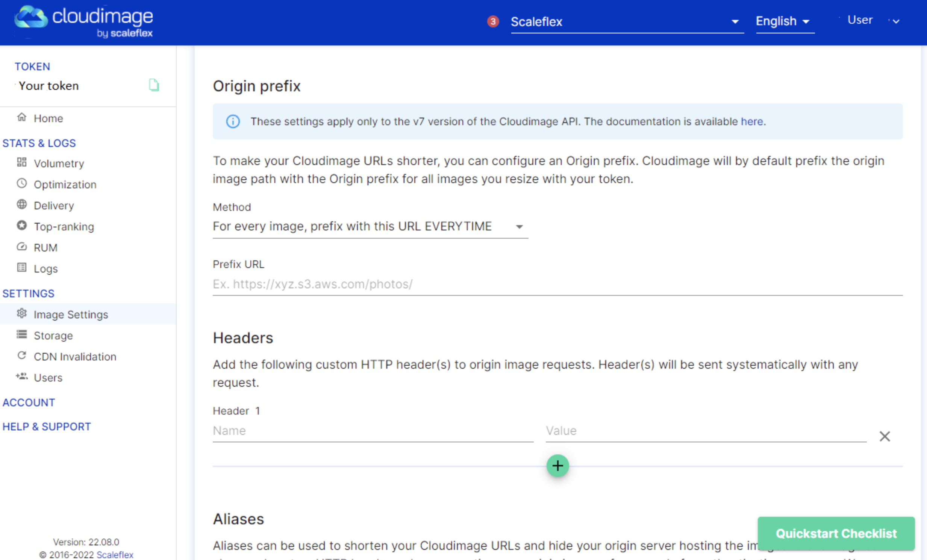Open the documentation 'here' link
Viewport: 927px width, 560px height.
[751, 121]
